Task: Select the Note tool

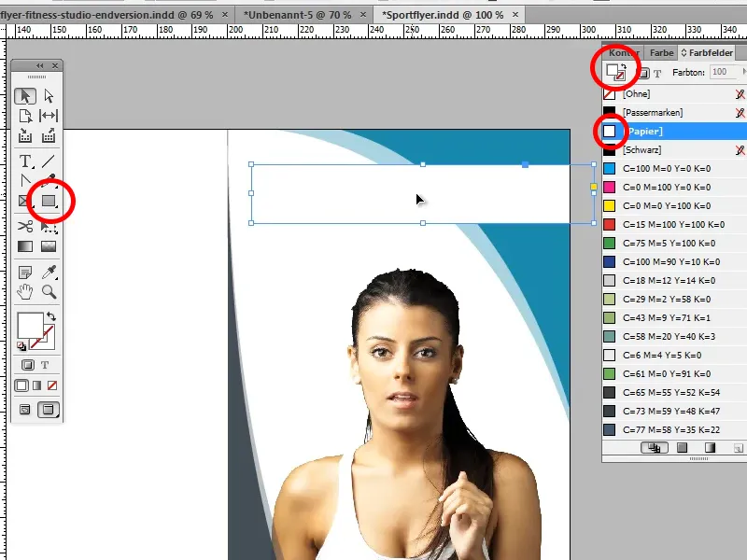Action: [x=25, y=273]
